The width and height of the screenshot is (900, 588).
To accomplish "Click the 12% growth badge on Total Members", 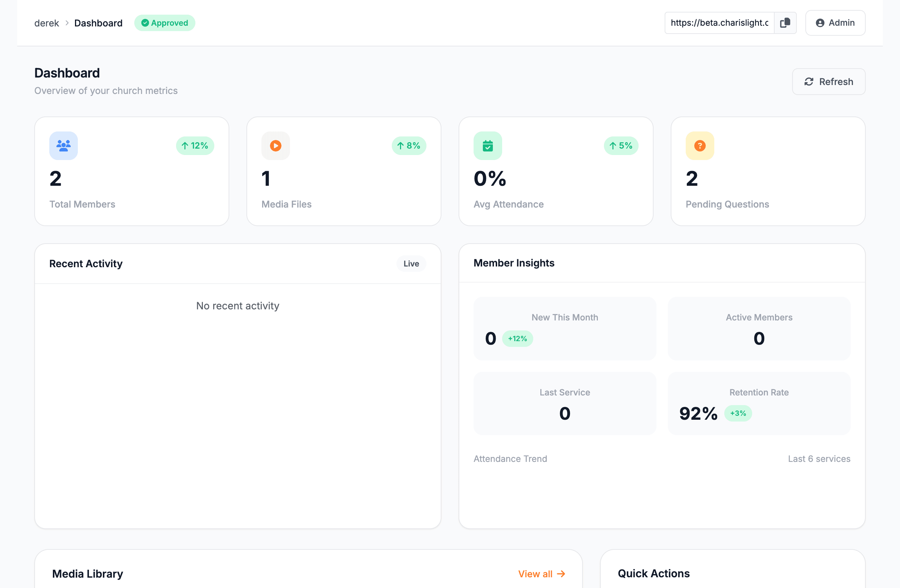I will coord(195,146).
